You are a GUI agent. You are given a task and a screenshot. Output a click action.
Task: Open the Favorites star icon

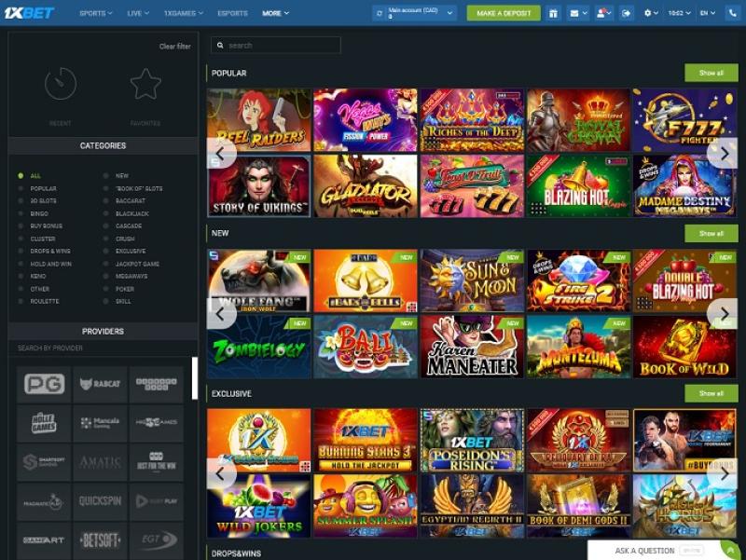(x=145, y=84)
